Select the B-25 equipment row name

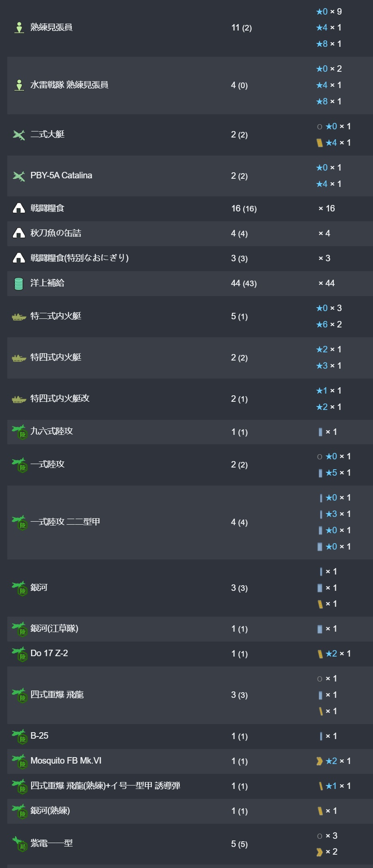coord(39,736)
